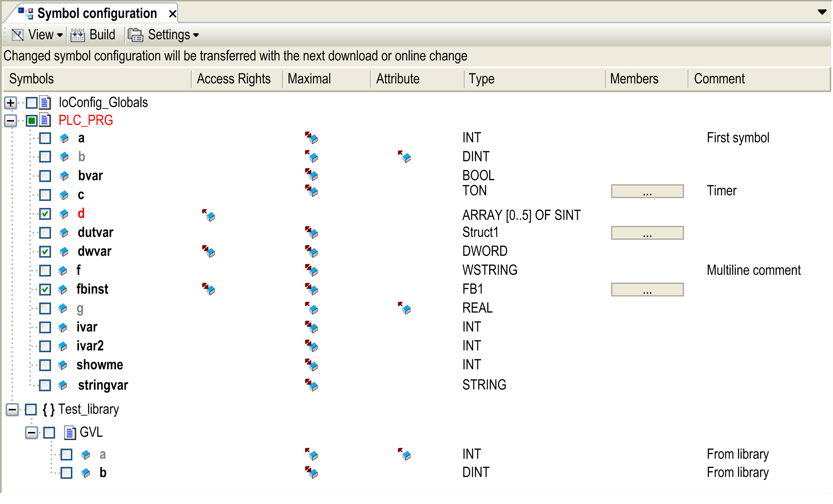Disable export for symbol 'd'
Screen dimensions: 833x504
click(44, 214)
